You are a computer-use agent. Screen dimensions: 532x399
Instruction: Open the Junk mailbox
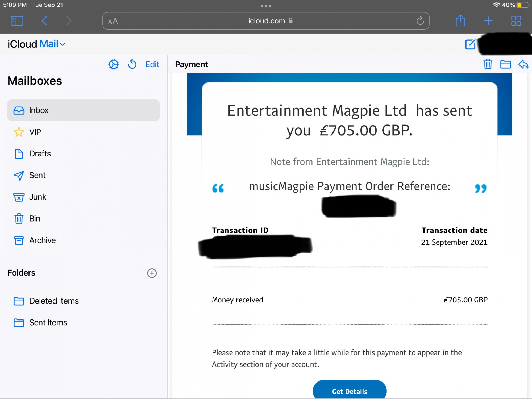[38, 197]
